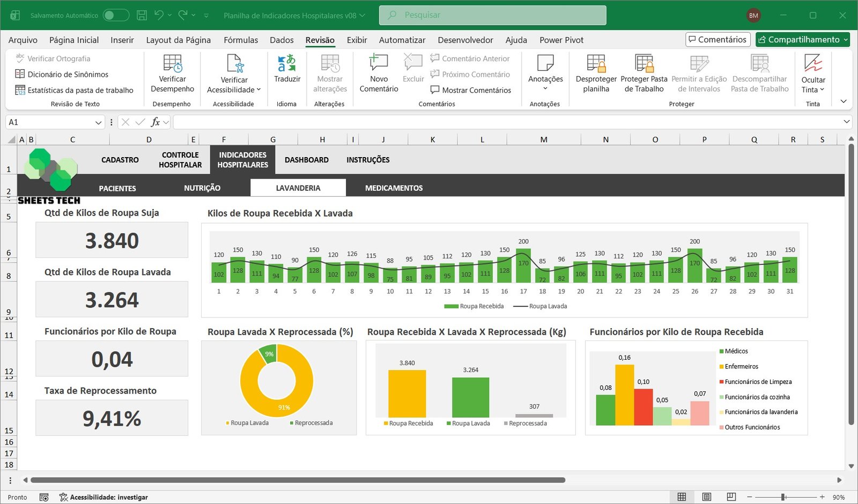Toggle Salvamento Automático switch
This screenshot has height=504, width=858.
[116, 16]
